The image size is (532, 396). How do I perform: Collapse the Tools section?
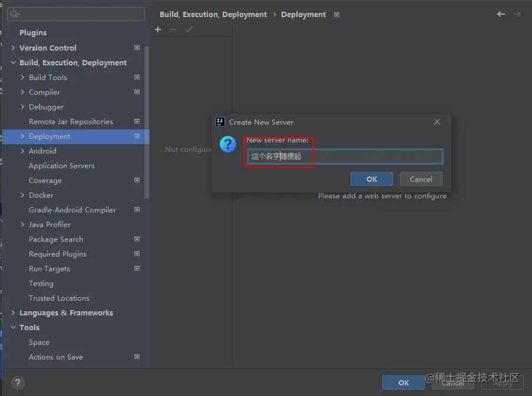coord(13,328)
